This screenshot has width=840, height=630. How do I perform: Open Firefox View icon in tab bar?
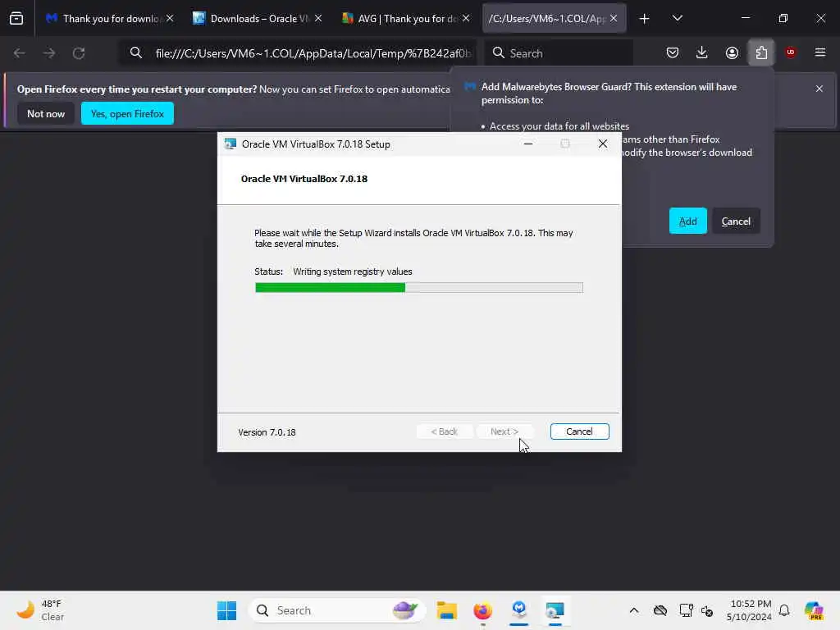(16, 18)
